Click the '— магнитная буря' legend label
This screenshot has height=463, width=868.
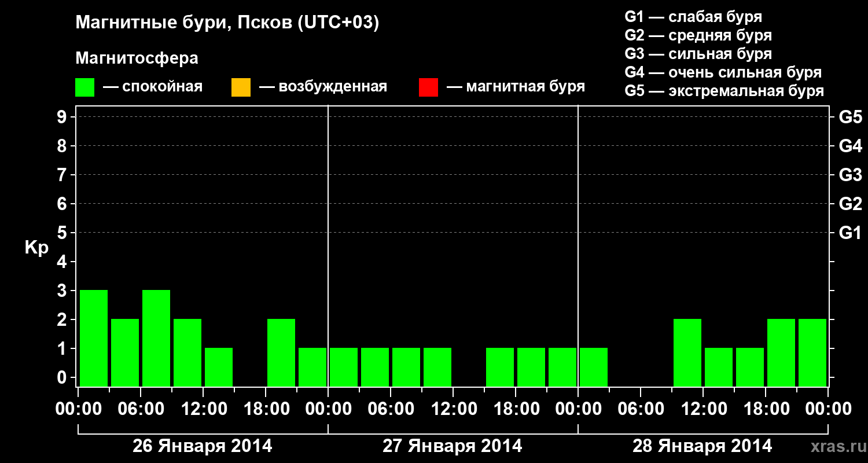516,87
